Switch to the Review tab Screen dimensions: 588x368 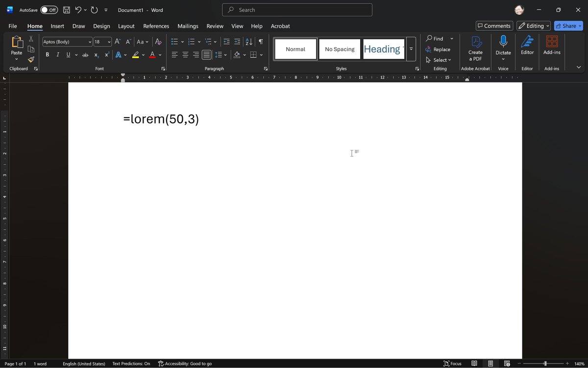coord(215,26)
